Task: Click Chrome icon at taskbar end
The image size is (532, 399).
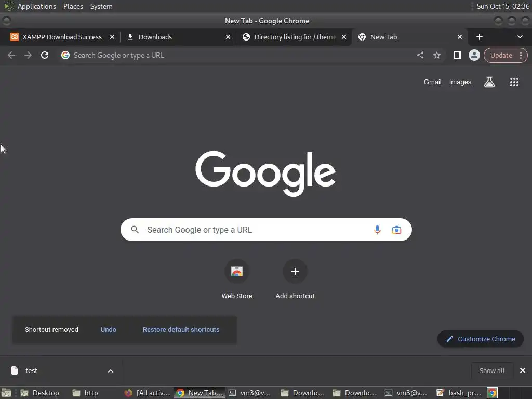Action: (492, 393)
